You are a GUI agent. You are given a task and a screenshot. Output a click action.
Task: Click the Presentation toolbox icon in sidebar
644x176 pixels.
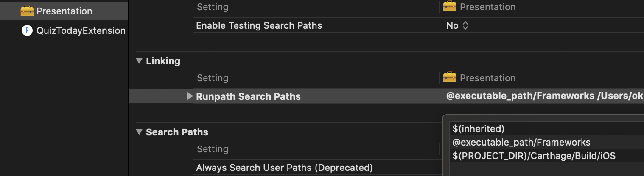point(27,11)
